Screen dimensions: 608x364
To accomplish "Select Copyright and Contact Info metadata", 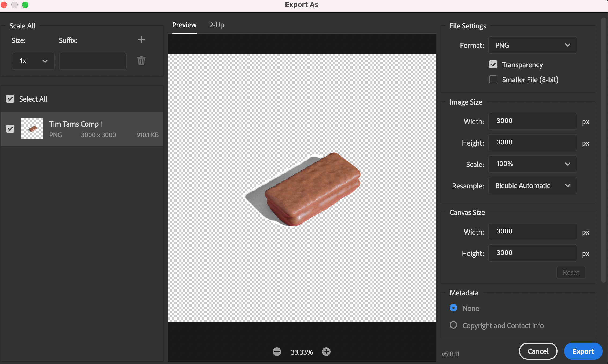I will (x=453, y=325).
